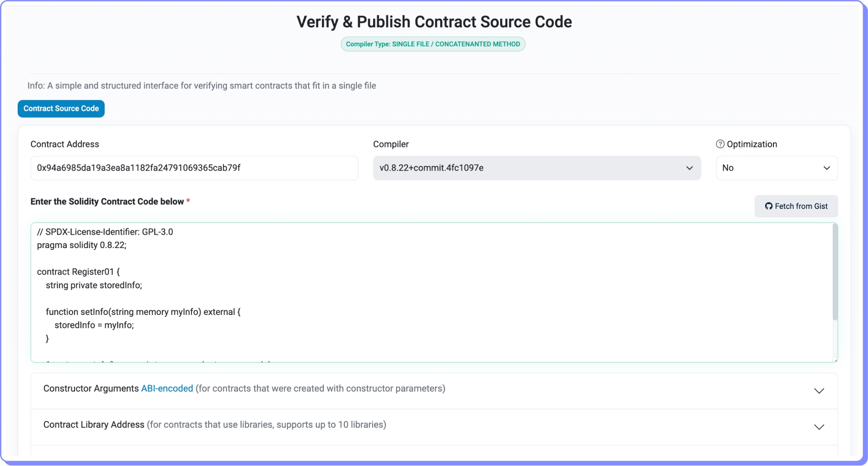Click the resize handle of the code textarea
The width and height of the screenshot is (868, 466).
[x=835, y=360]
